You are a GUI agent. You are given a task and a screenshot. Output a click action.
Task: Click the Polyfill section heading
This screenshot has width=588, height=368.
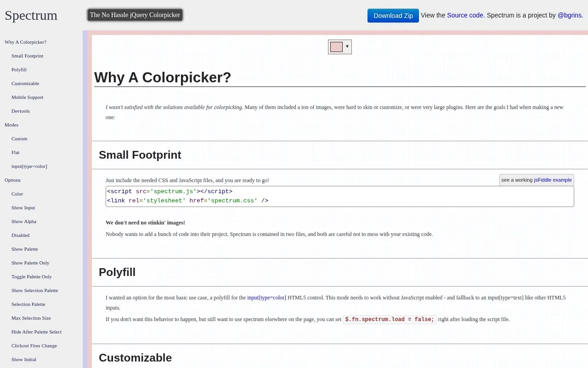(x=117, y=272)
